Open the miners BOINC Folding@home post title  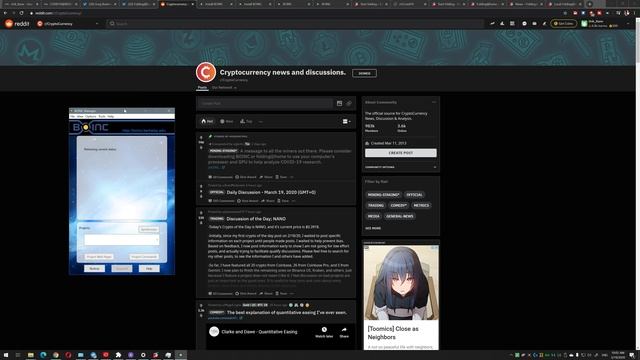click(280, 156)
